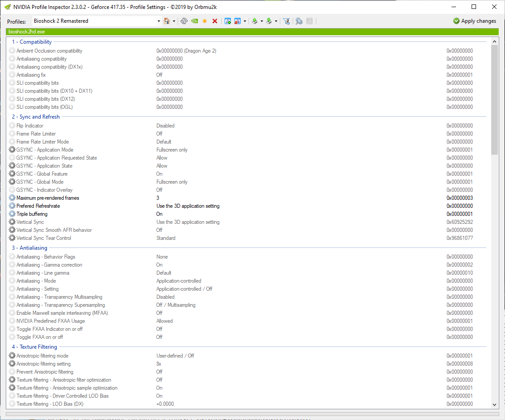Viewport: 505px width, 420px height.
Task: Click the Triple buffering value 'On'
Action: (x=160, y=214)
